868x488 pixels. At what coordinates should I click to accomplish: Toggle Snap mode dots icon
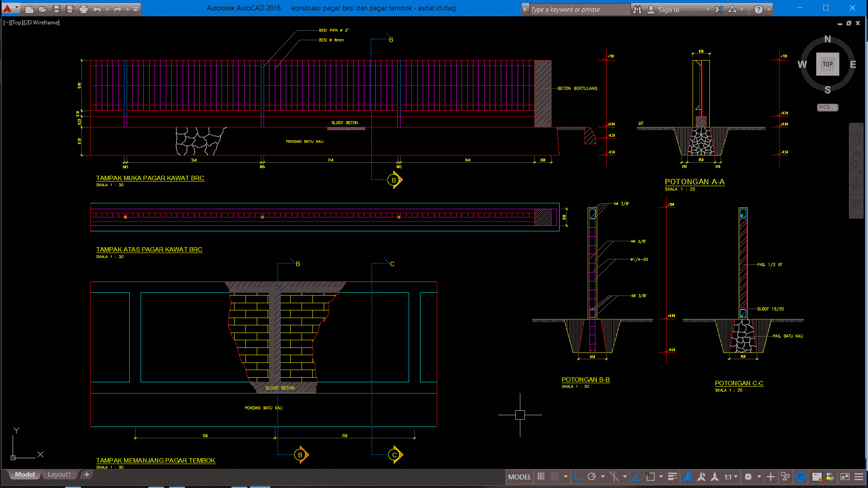(555, 477)
